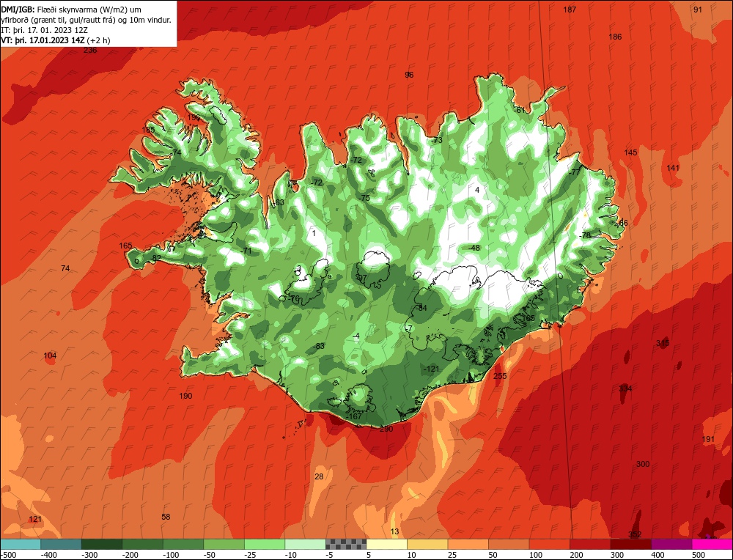The height and width of the screenshot is (560, 733).
Task: Click the '315' flux value
Action: [x=663, y=343]
